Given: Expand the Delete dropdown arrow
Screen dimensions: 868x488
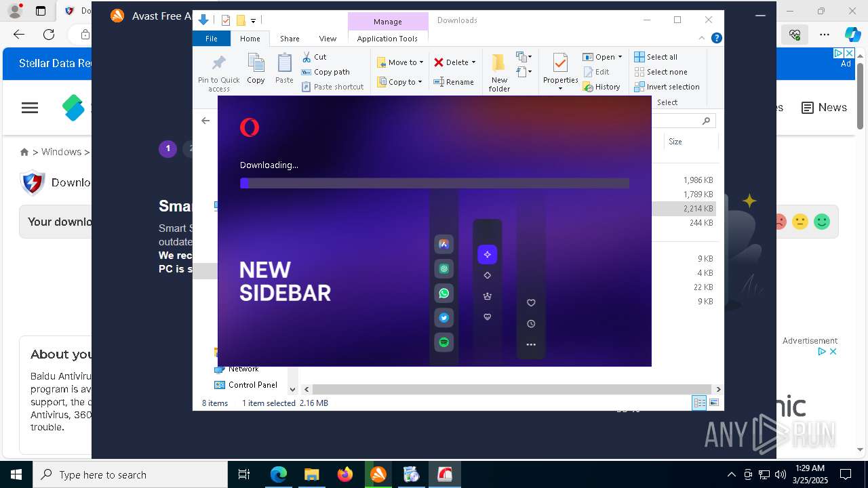Looking at the screenshot, I should (x=473, y=62).
